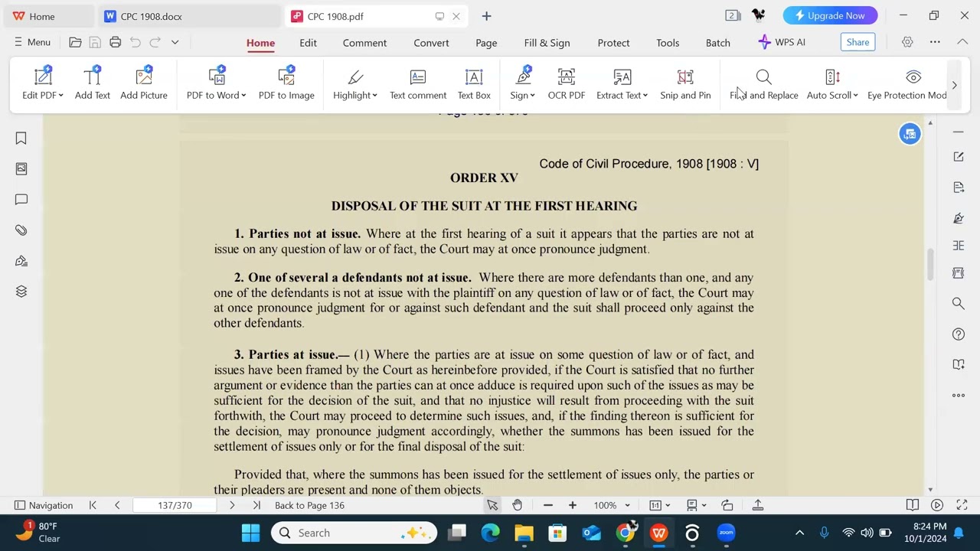Open Zoom from the taskbar
Screen dimensions: 980x551
click(726, 533)
